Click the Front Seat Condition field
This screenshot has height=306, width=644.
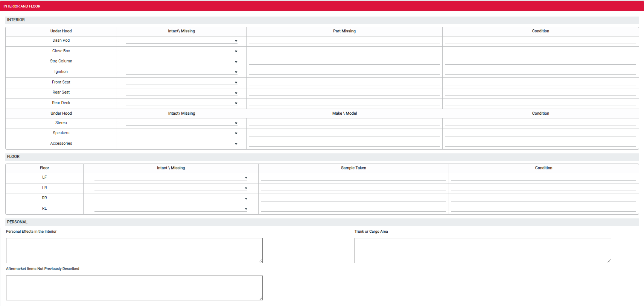pyautogui.click(x=540, y=82)
